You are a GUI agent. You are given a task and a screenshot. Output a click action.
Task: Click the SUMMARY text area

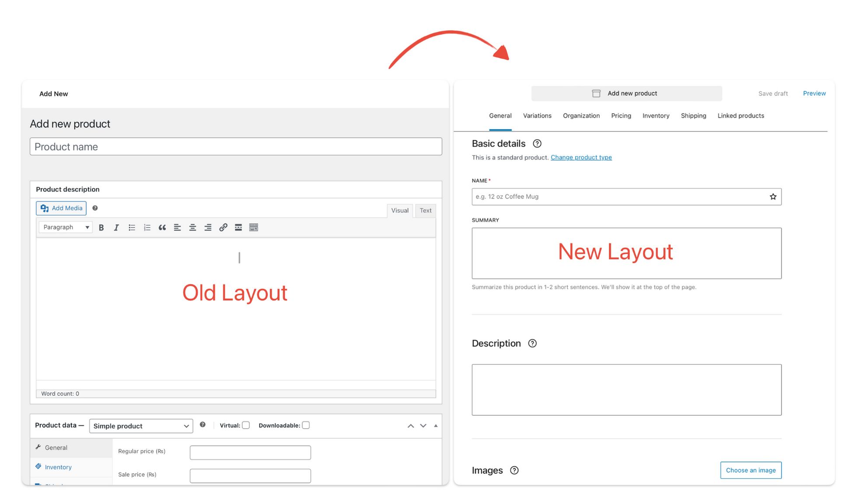tap(626, 253)
